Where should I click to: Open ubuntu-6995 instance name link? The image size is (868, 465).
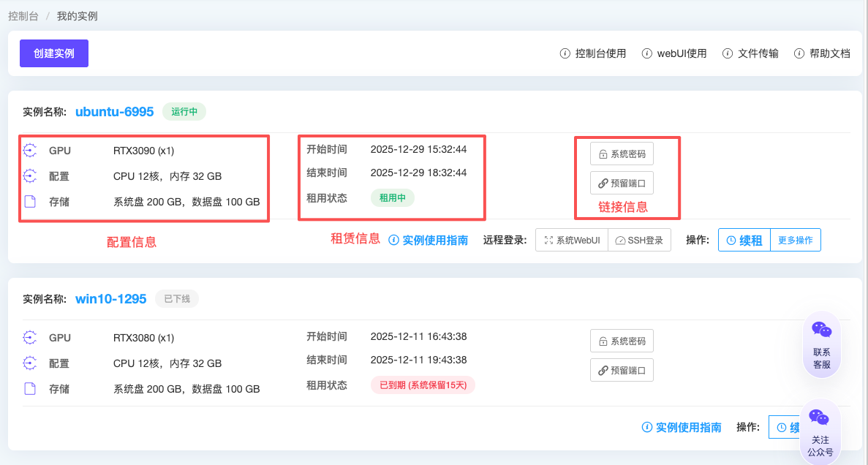coord(114,112)
